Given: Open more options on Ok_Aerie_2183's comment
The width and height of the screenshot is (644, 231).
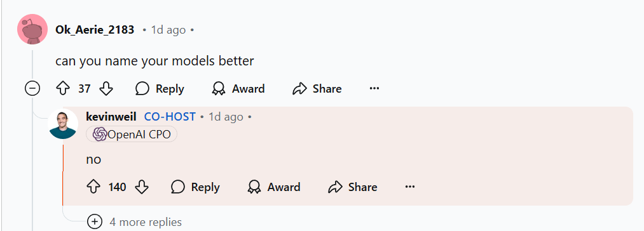Looking at the screenshot, I should (x=374, y=89).
